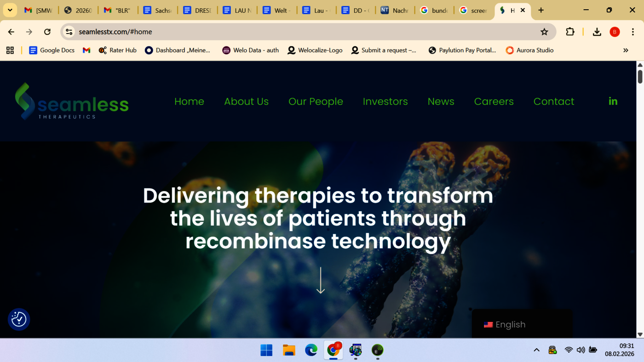Image resolution: width=644 pixels, height=362 pixels.
Task: Expand the tab search dropdown arrow
Action: coord(10,10)
